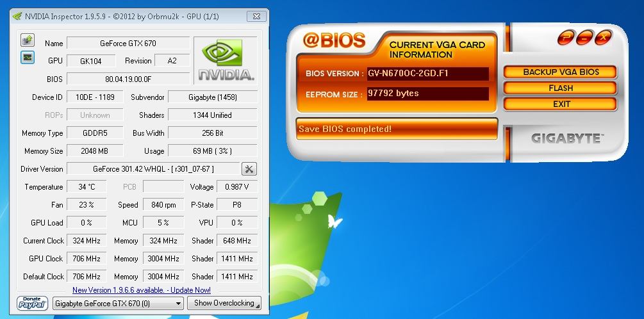
Task: Click the EXIT button in @BIOS
Action: [561, 104]
